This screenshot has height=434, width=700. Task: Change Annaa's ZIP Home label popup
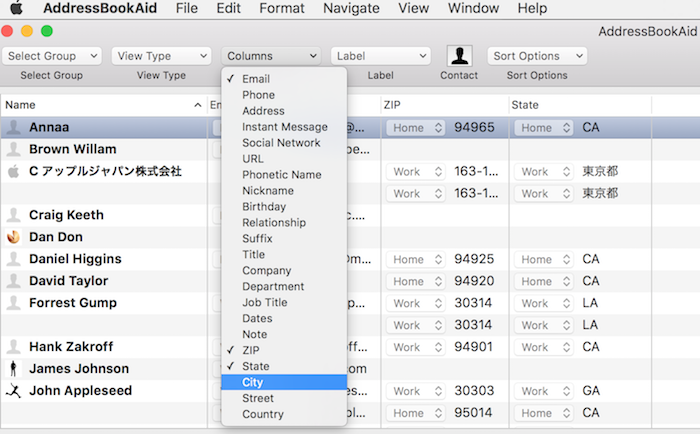pyautogui.click(x=416, y=128)
